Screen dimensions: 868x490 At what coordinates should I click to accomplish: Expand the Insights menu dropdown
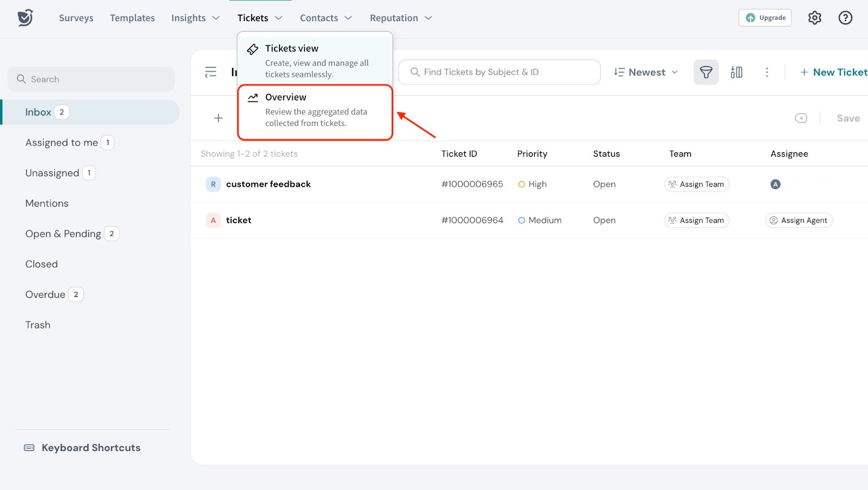pyautogui.click(x=195, y=18)
